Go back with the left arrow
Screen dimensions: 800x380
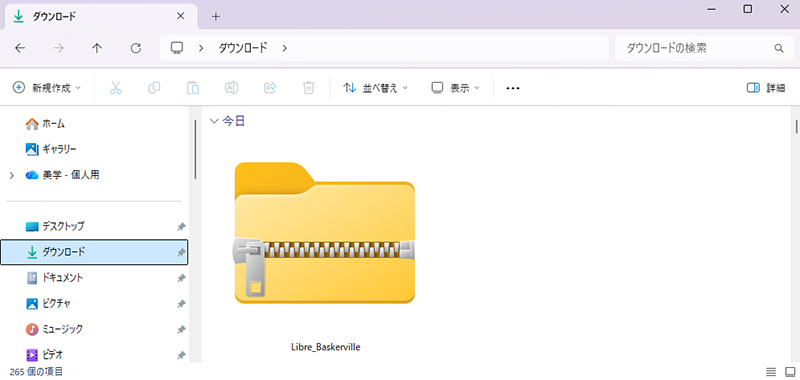pyautogui.click(x=20, y=48)
